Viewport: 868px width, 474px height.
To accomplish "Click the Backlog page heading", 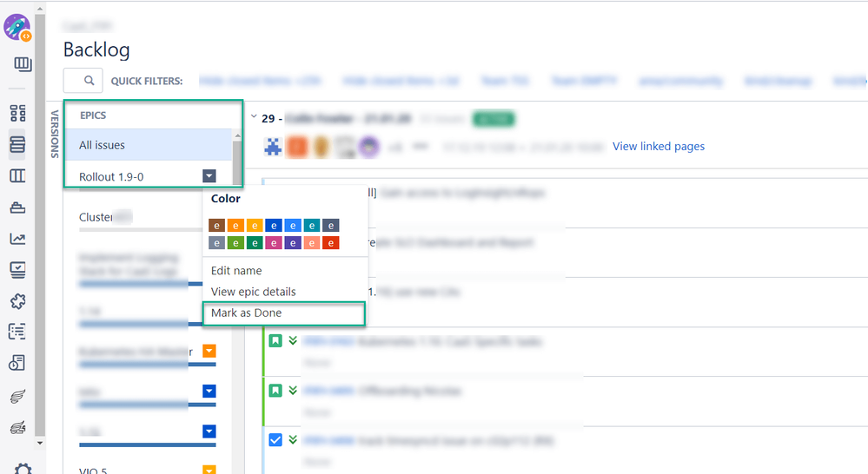I will (96, 49).
